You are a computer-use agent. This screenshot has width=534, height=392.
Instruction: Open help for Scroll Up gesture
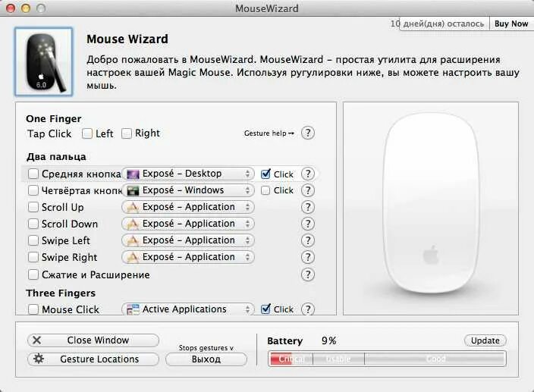308,207
